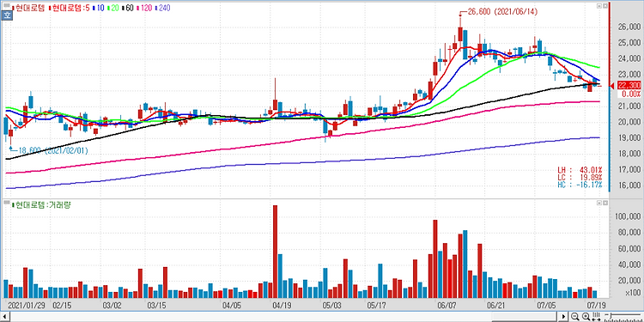Click the 26,600 (2021/06/14) high label
The width and height of the screenshot is (644, 322).
tap(502, 12)
